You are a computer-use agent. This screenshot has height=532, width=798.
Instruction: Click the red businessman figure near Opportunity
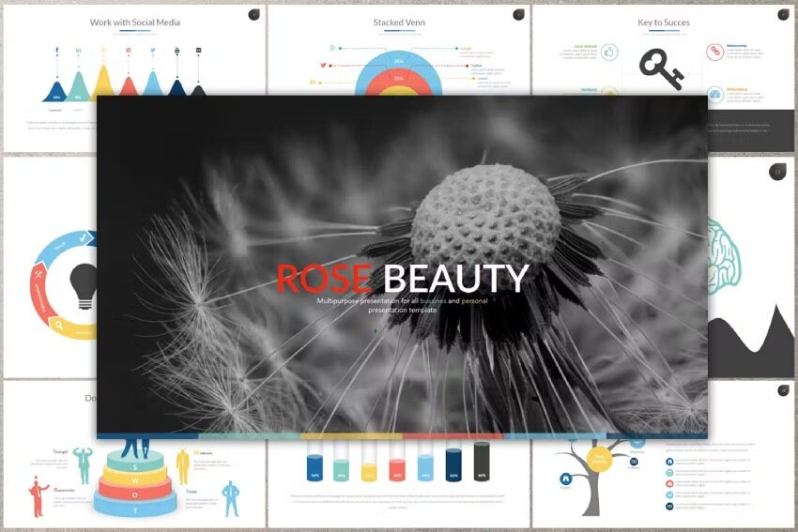point(38,496)
